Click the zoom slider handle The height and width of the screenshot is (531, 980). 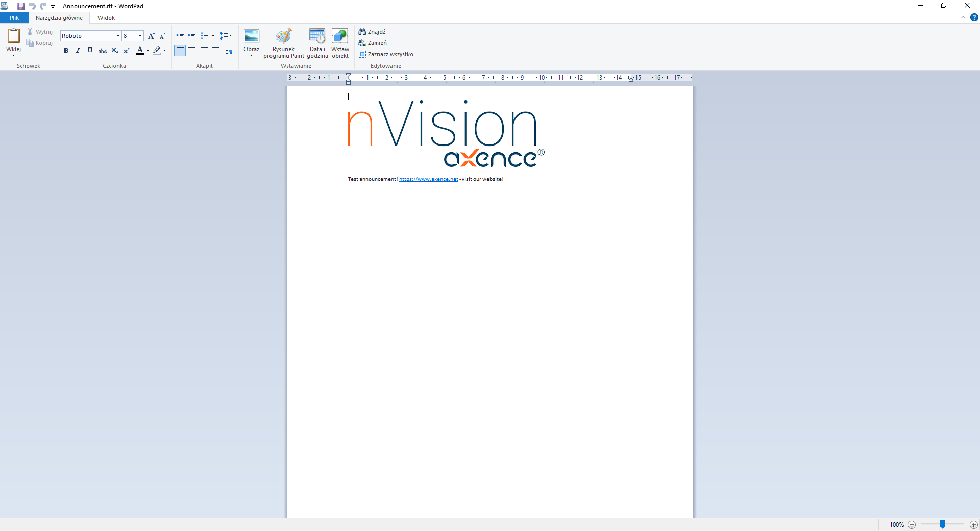[943, 524]
